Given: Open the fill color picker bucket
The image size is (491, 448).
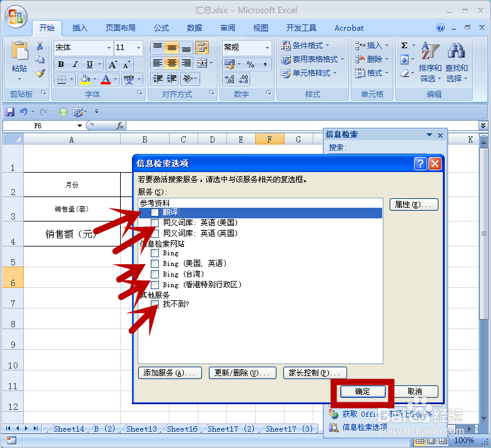Looking at the screenshot, I should coord(85,79).
